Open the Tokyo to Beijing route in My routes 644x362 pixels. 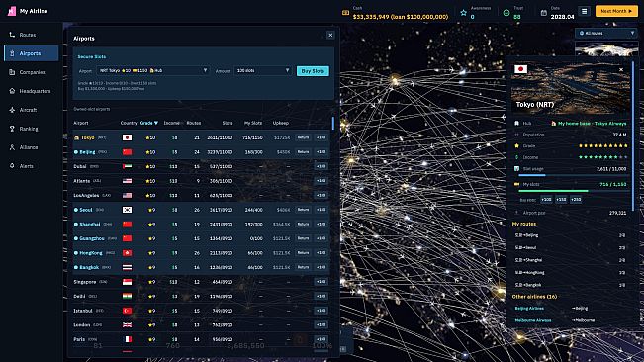(570, 235)
